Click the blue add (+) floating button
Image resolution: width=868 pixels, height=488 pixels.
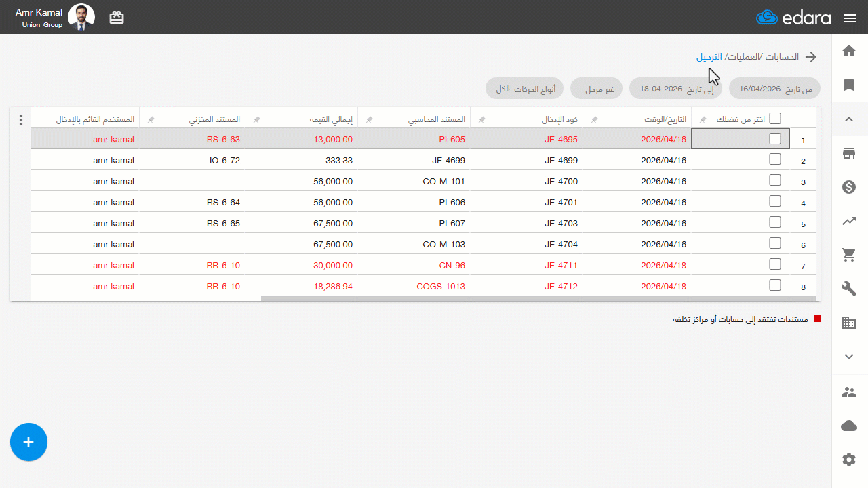[28, 442]
